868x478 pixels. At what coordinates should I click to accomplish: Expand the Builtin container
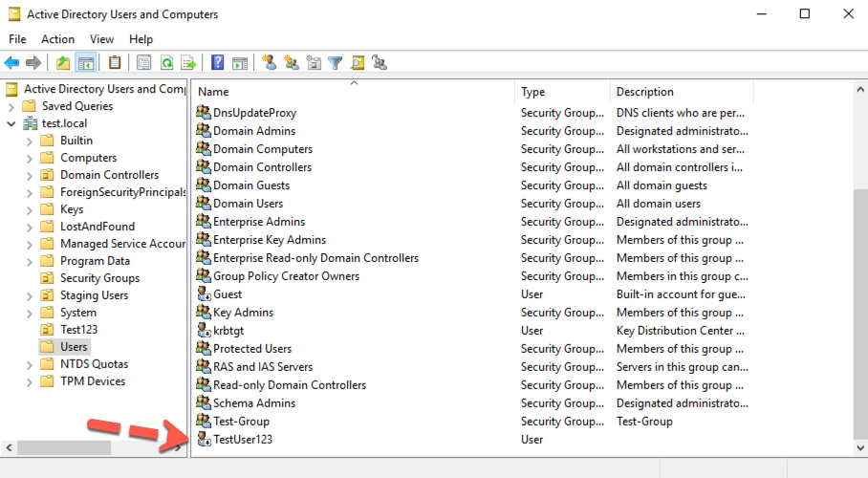30,141
